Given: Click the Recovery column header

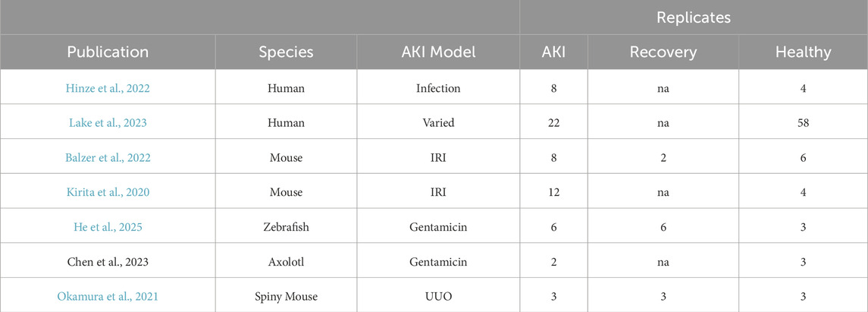Looking at the screenshot, I should click(663, 52).
